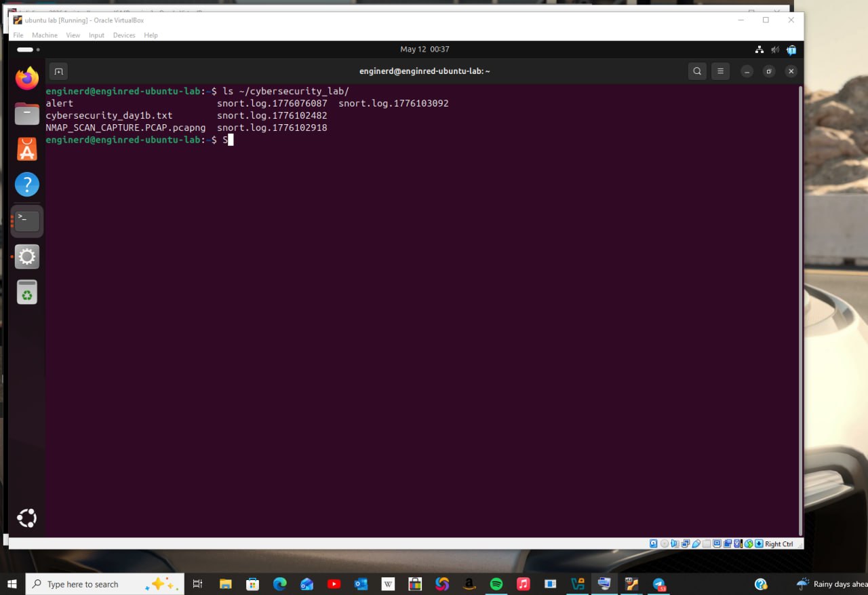
Task: Open the May 12 00:37 clock menu
Action: 425,50
